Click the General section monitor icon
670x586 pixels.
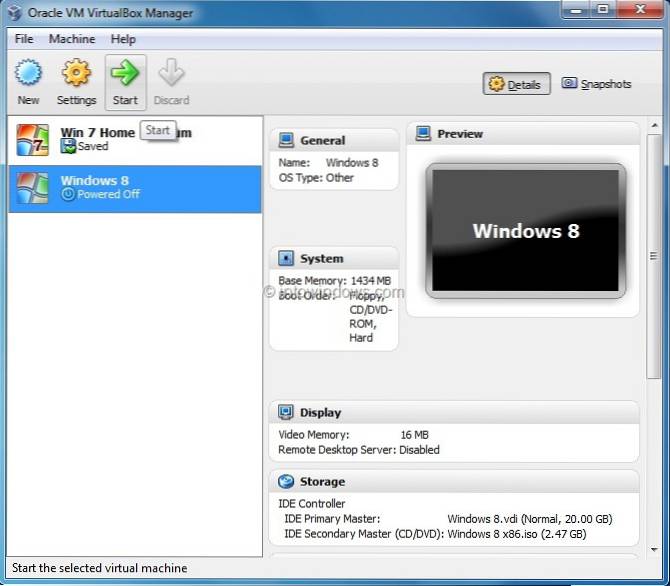coord(286,141)
